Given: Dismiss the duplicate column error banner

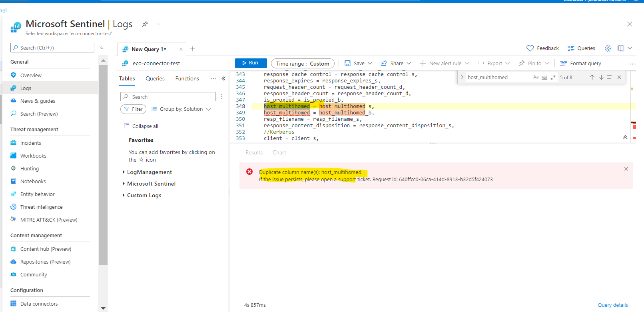Looking at the screenshot, I should pyautogui.click(x=626, y=169).
